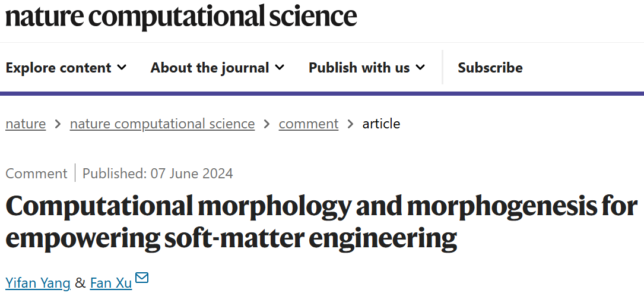
Task: Click the Publish with us menu label
Action: [359, 68]
